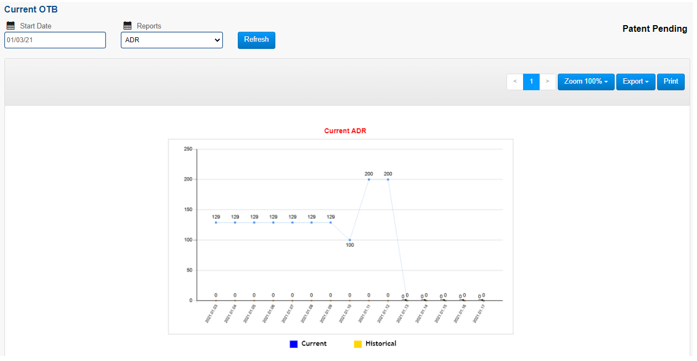Click the 100 data point label
This screenshot has width=697, height=361.
[350, 245]
